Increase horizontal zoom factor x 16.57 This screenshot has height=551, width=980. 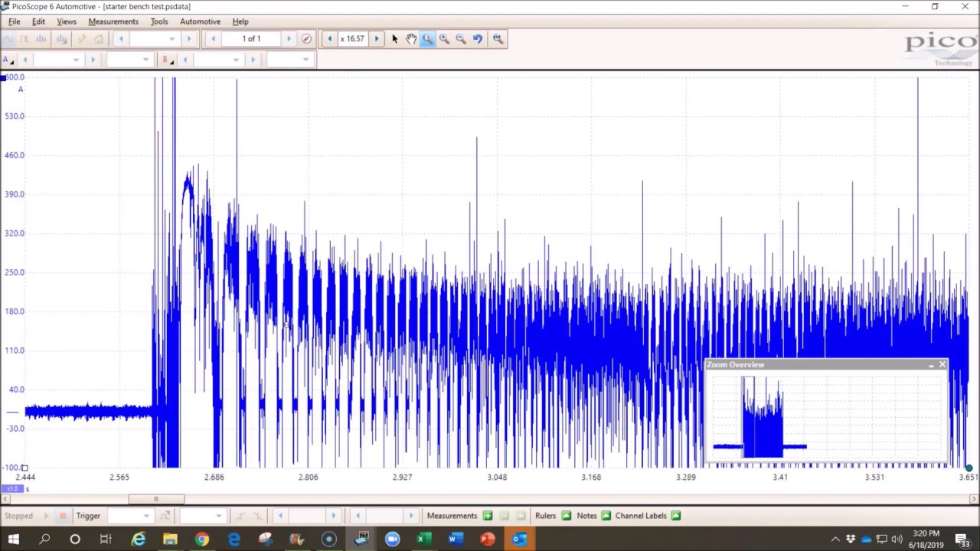376,38
